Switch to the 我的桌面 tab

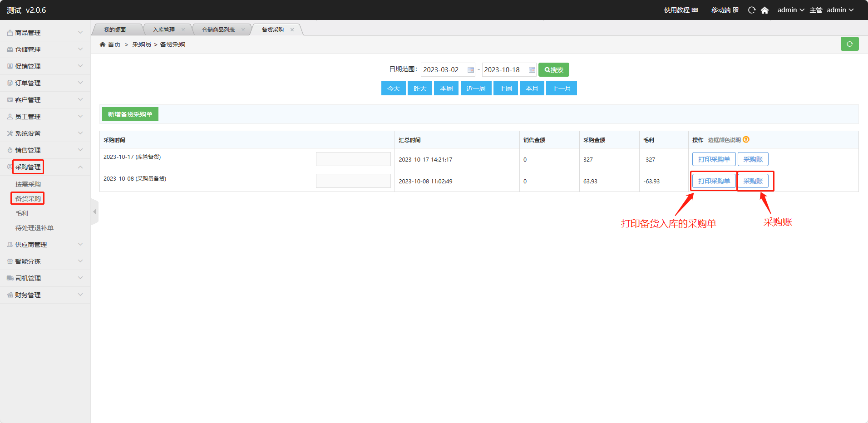pos(115,30)
